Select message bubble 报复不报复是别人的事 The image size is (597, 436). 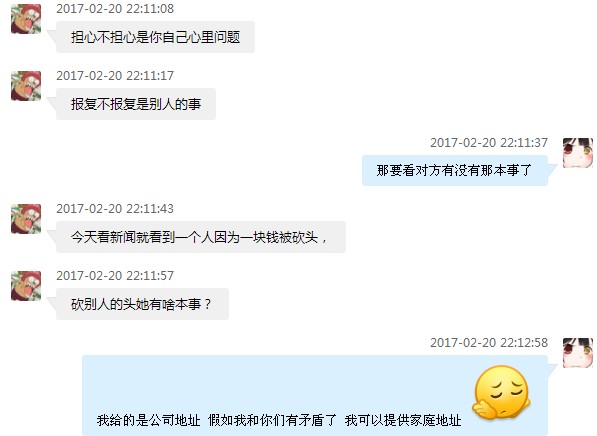136,104
